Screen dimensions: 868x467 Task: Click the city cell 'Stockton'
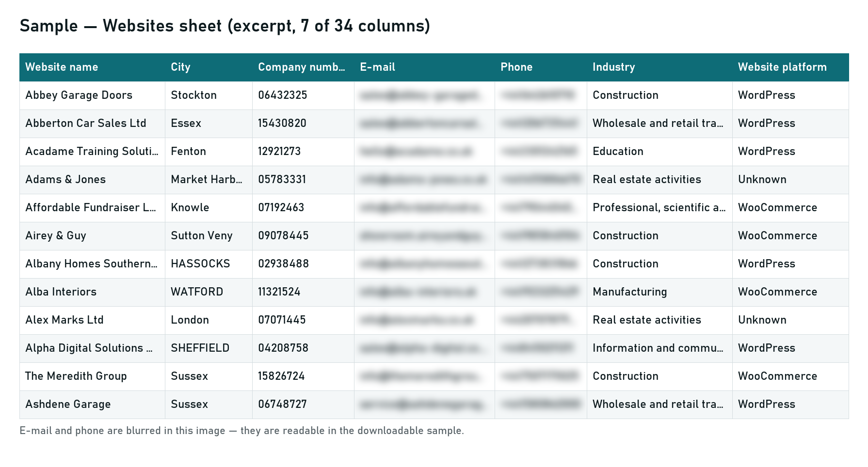209,95
